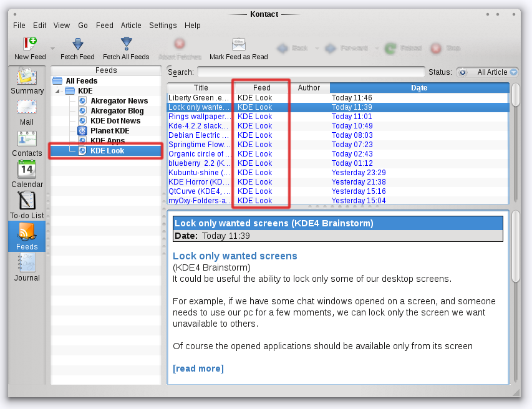Select the Springtime Flow article
The image size is (532, 409).
point(338,145)
